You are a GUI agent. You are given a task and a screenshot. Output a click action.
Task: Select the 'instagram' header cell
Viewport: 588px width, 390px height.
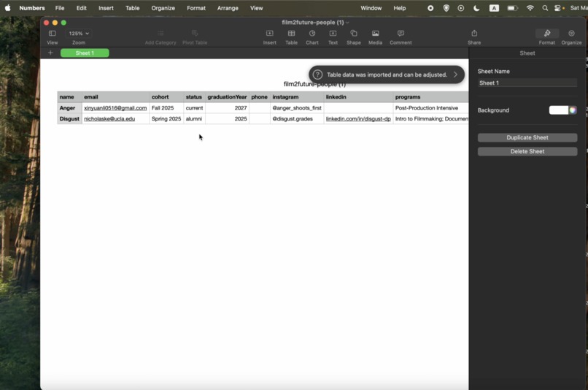point(297,97)
